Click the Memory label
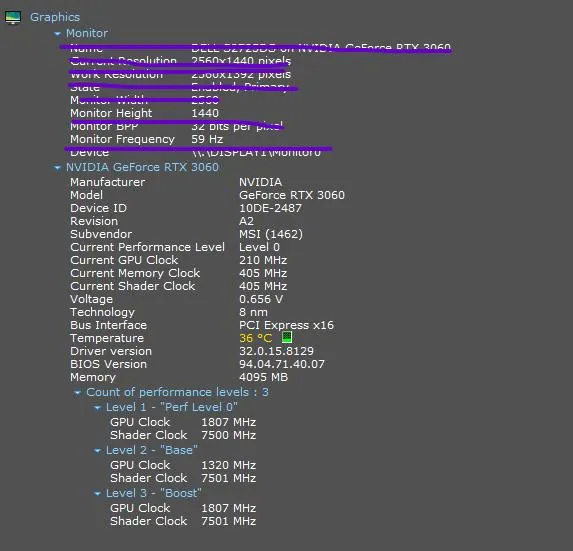This screenshot has height=551, width=573. click(93, 377)
